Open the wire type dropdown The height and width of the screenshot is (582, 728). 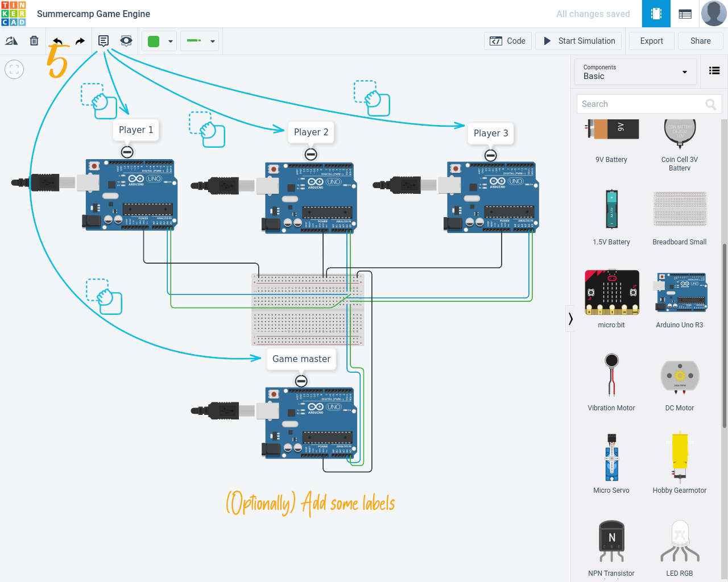point(200,41)
